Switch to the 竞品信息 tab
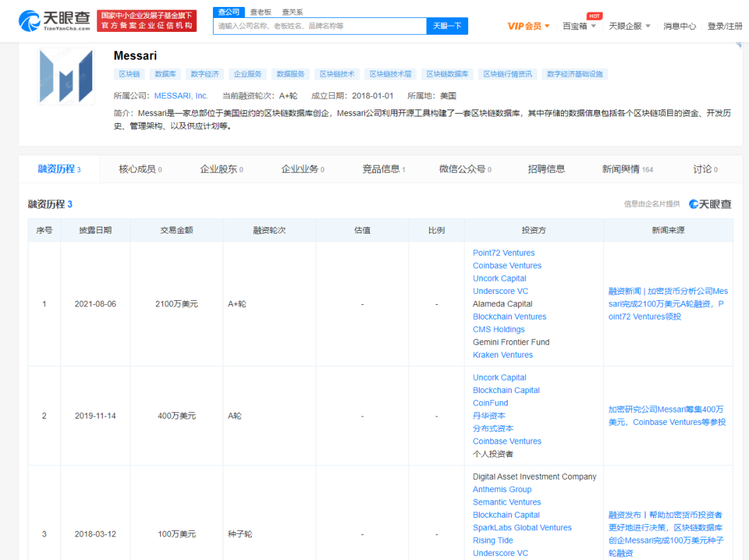749x560 pixels. pyautogui.click(x=384, y=169)
